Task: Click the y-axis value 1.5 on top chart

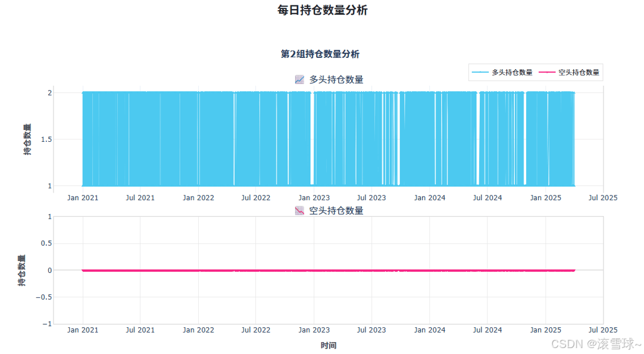Action: tap(46, 139)
